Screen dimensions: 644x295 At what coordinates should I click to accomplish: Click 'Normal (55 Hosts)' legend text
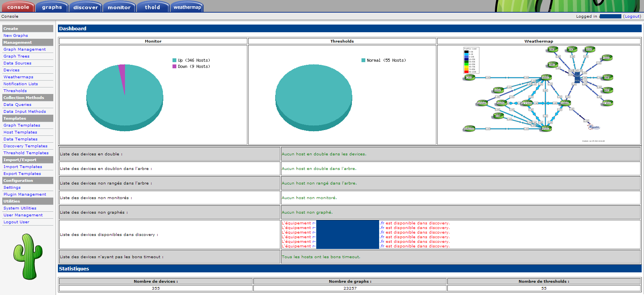click(x=386, y=60)
